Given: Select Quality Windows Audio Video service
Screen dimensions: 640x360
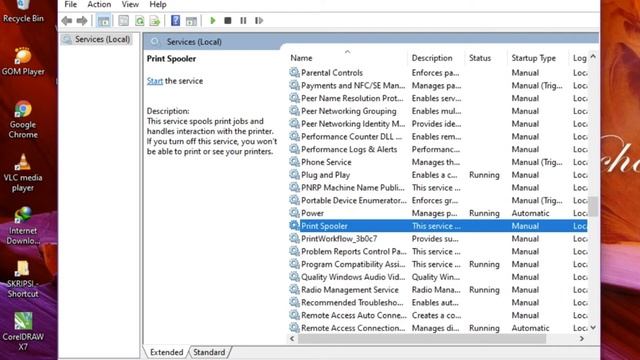Looking at the screenshot, I should [353, 277].
